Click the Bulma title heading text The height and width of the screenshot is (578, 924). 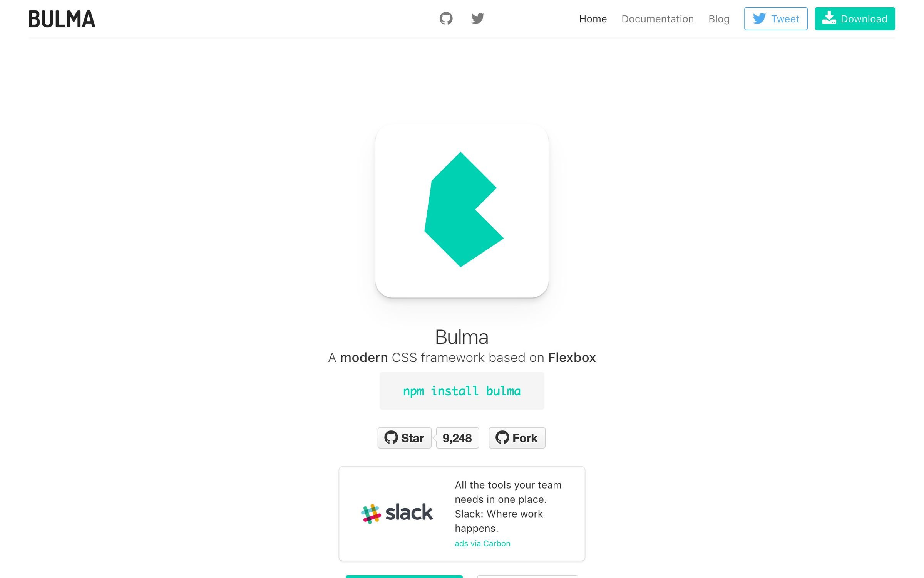coord(462,336)
